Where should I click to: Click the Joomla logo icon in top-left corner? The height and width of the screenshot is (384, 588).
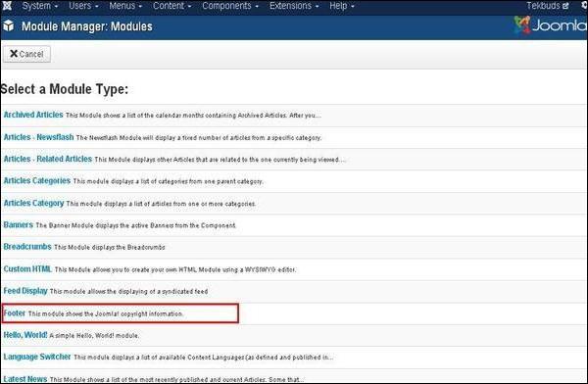tap(7, 6)
